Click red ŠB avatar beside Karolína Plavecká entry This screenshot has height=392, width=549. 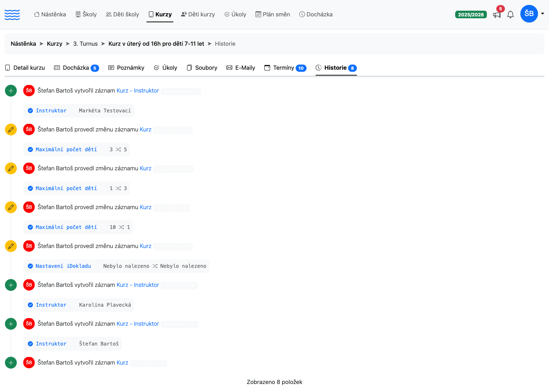point(29,285)
